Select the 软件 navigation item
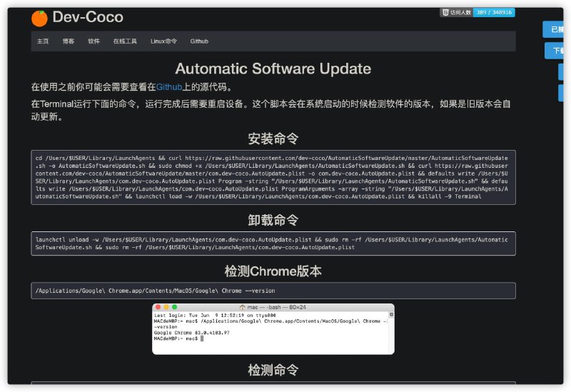The height and width of the screenshot is (392, 571). (x=94, y=41)
